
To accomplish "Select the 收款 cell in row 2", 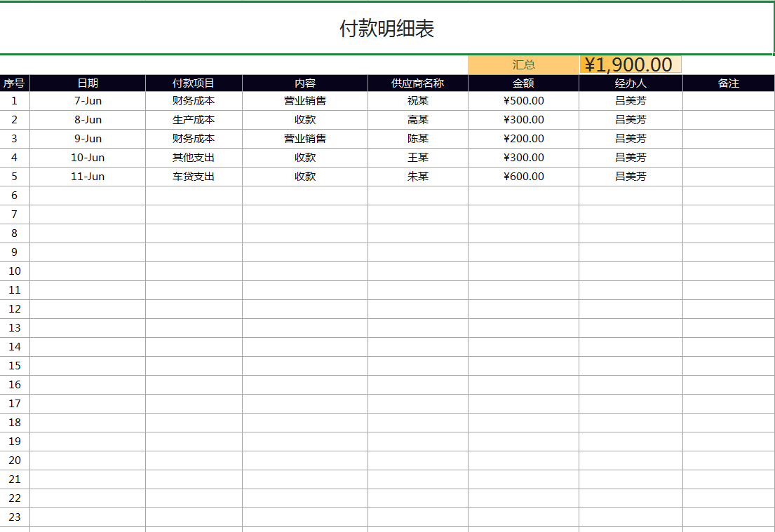I will coord(304,119).
